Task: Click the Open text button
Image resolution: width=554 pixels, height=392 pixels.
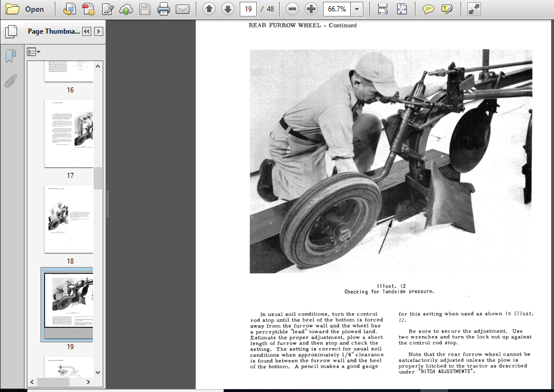Action: pos(34,10)
